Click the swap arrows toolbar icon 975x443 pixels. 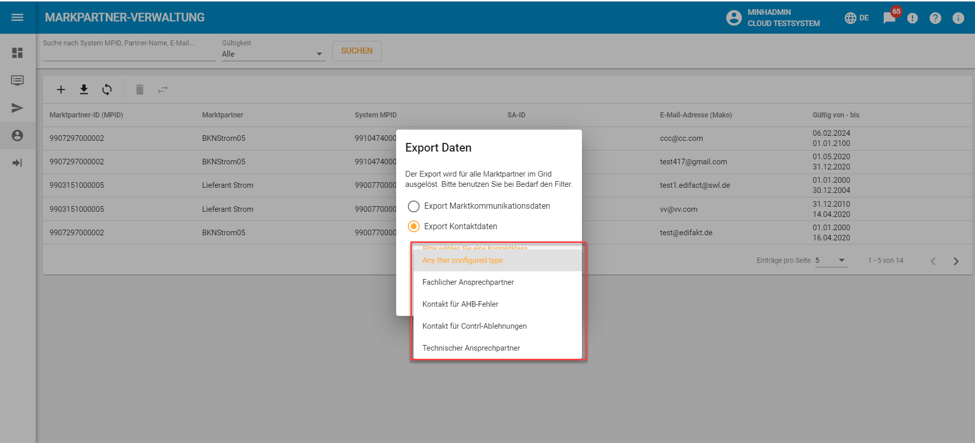(162, 90)
